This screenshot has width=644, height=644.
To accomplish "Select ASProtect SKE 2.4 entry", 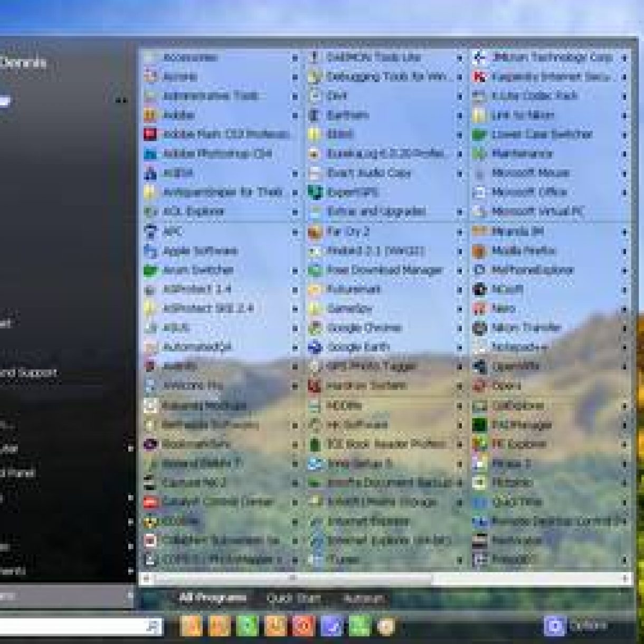I will click(220, 308).
